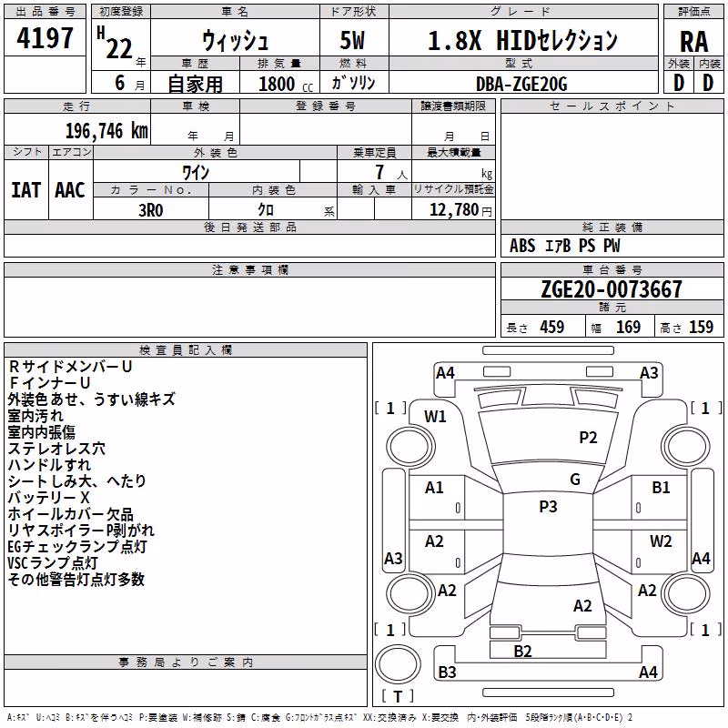728x728 pixels.
Task: Select the note ハンドルすれ
Action: point(49,465)
